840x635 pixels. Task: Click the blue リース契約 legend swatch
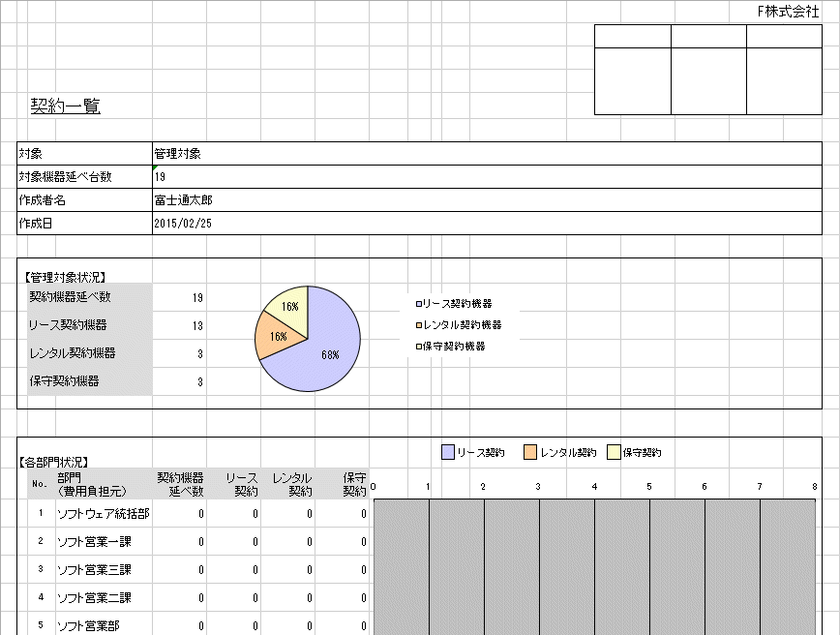pos(448,452)
